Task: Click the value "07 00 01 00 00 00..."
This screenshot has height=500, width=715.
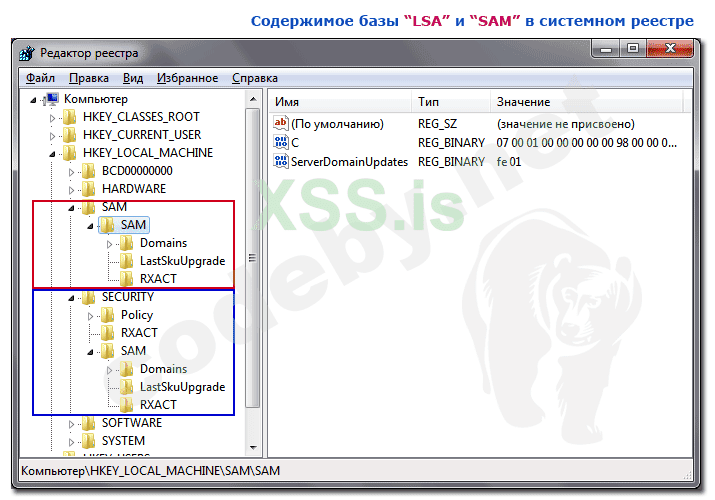Action: coord(586,143)
